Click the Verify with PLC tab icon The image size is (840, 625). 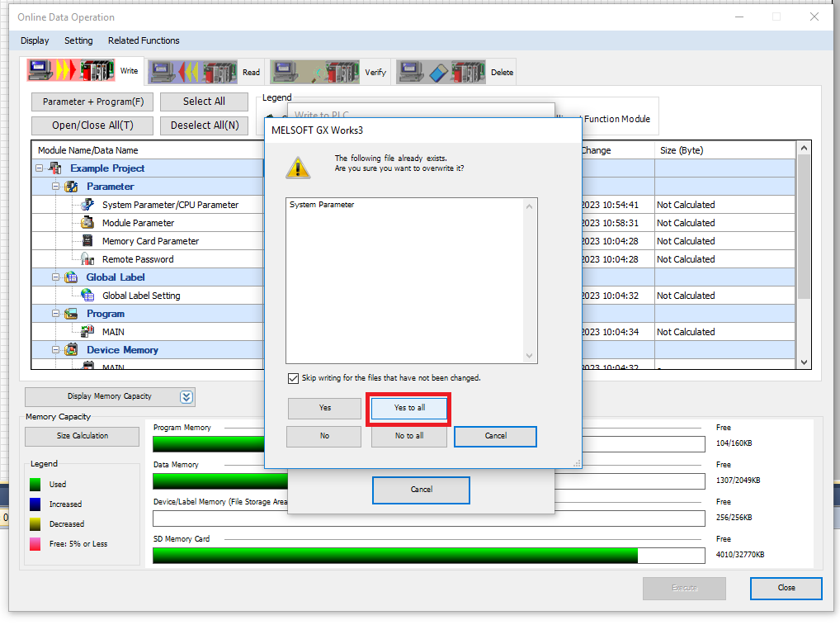[x=314, y=72]
